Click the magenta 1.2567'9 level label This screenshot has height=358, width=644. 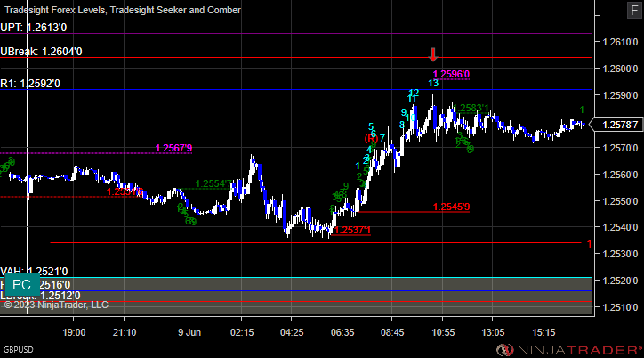point(173,148)
